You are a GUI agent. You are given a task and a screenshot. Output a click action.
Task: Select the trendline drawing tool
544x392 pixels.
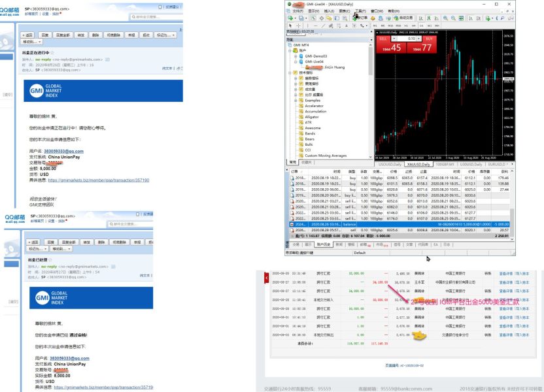point(324,25)
